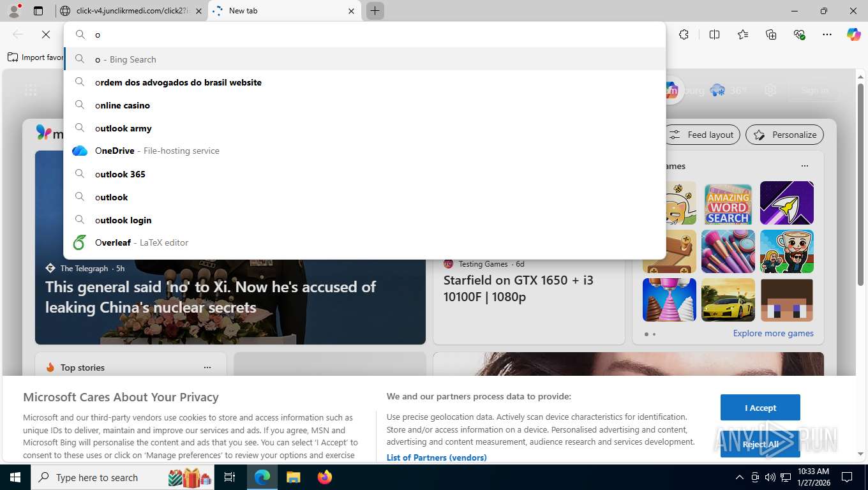868x490 pixels.
Task: Add a new tab
Action: (375, 11)
